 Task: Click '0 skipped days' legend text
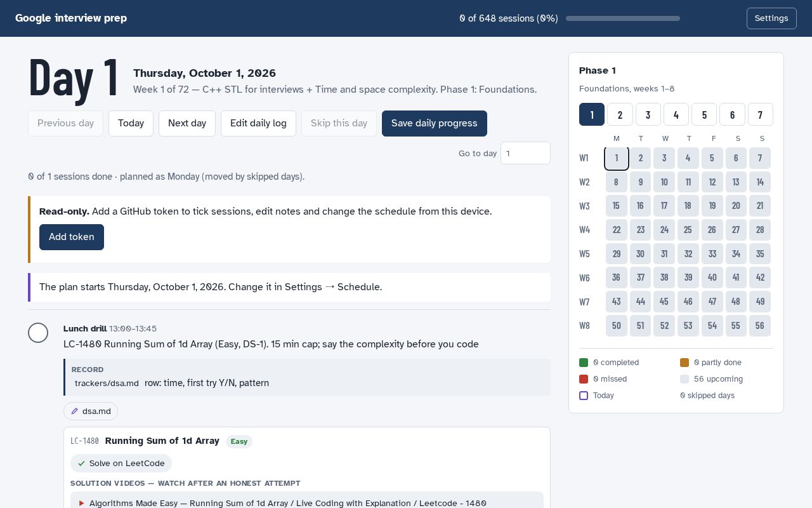[707, 396]
